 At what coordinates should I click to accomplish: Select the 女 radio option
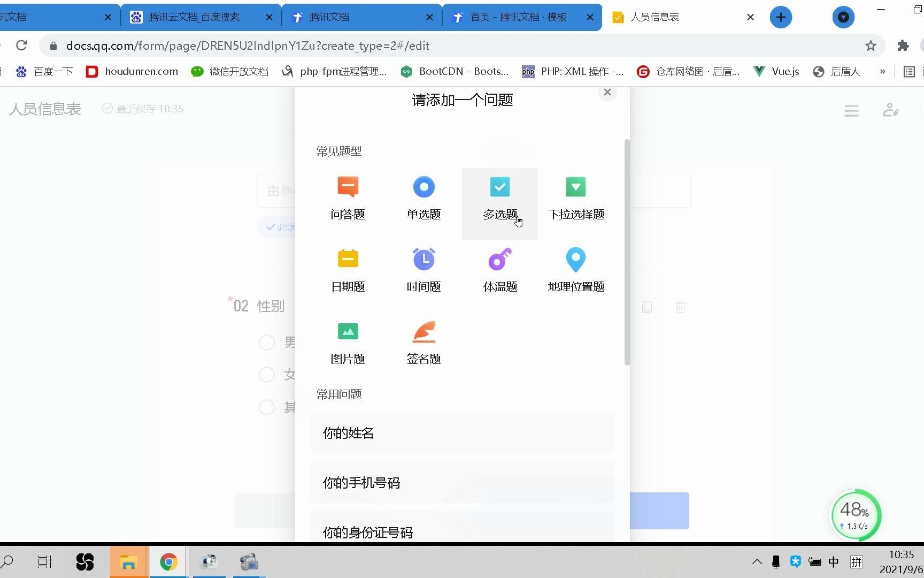pos(266,375)
